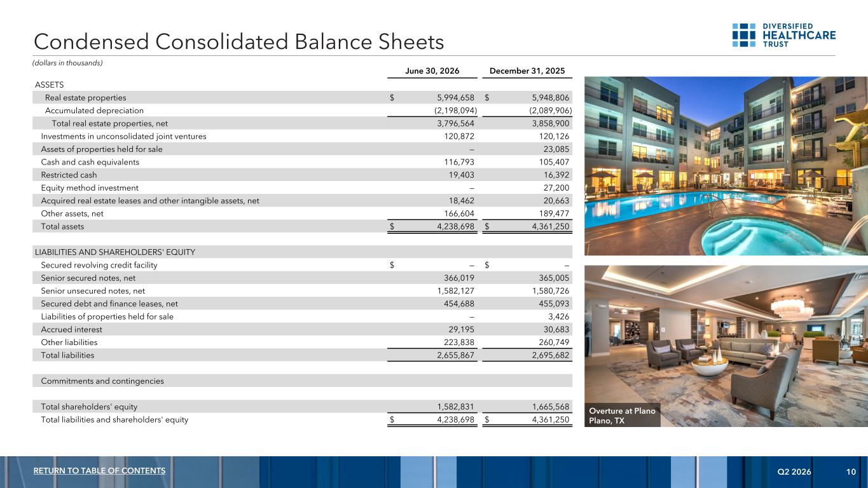Click the value 189,477

point(553,213)
